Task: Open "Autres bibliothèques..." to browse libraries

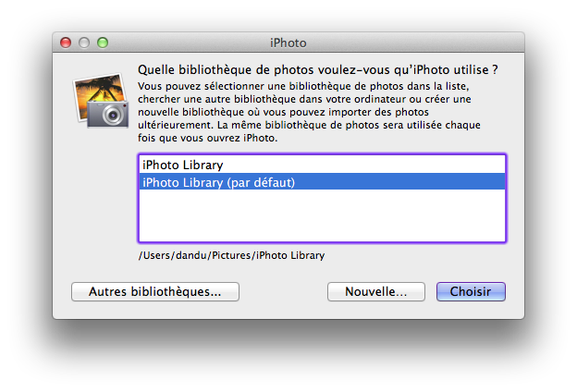Action: point(155,292)
